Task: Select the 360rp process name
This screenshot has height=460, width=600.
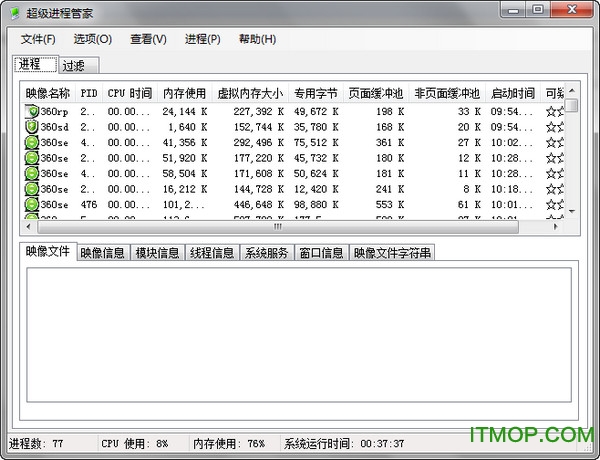Action: (x=54, y=112)
